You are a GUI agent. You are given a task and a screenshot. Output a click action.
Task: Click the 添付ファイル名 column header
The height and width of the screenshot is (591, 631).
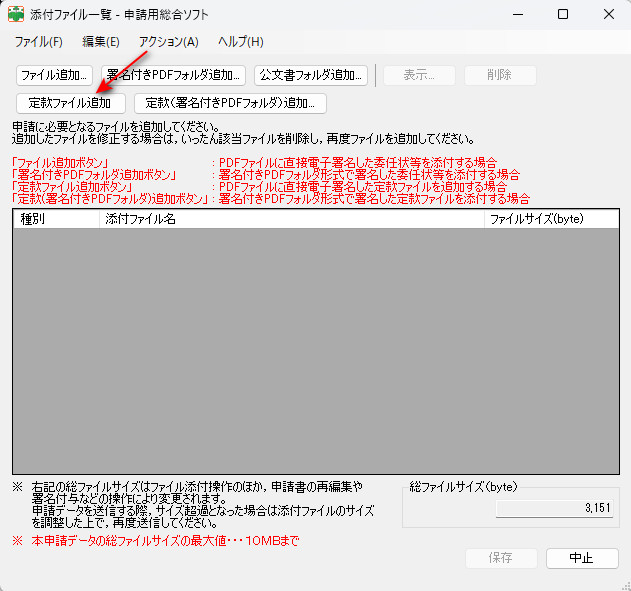290,218
